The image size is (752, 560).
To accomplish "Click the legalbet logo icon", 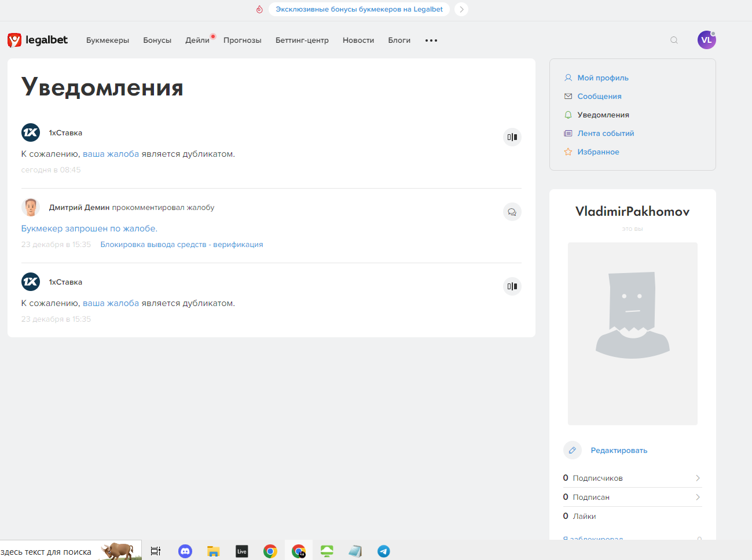I will 14,40.
